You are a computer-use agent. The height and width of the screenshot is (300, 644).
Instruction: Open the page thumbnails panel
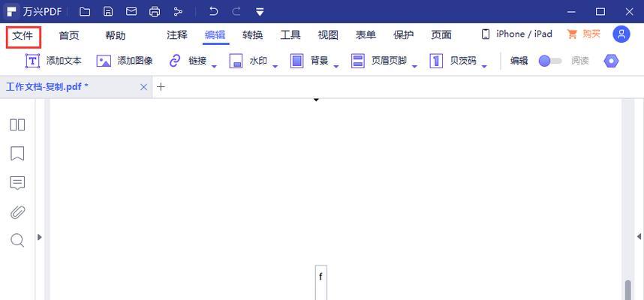pos(17,124)
